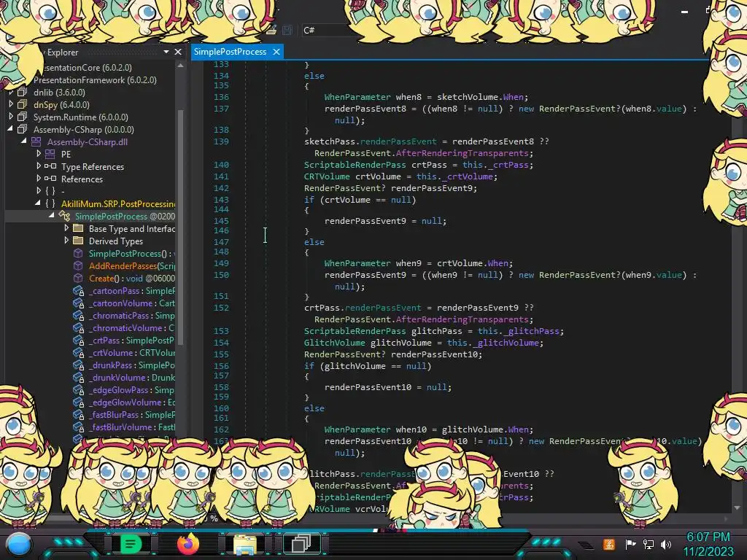747x560 pixels.
Task: Click the _crtPass reference on line 140
Action: pos(508,165)
